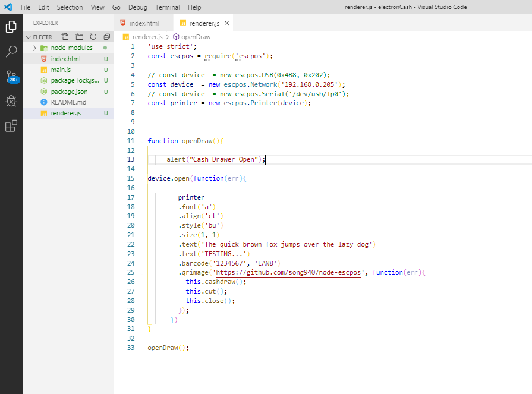
Task: Open Source Control showing the 2K+ badge
Action: click(x=11, y=77)
